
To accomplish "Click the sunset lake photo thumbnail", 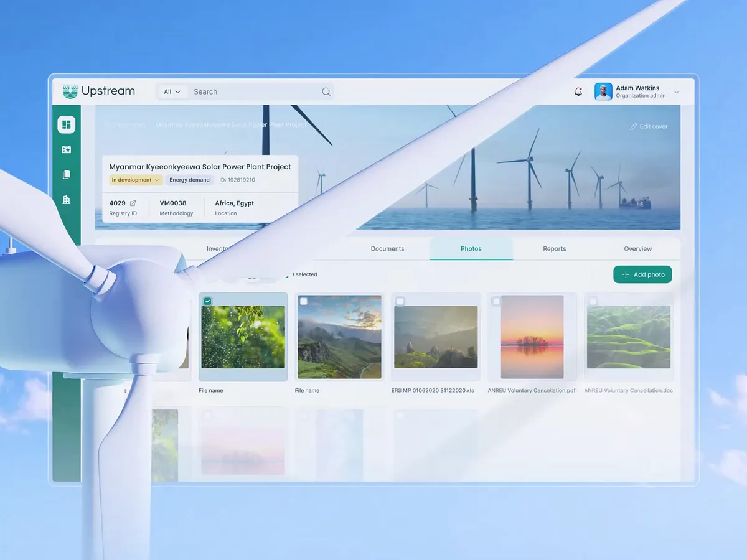I will pyautogui.click(x=532, y=337).
